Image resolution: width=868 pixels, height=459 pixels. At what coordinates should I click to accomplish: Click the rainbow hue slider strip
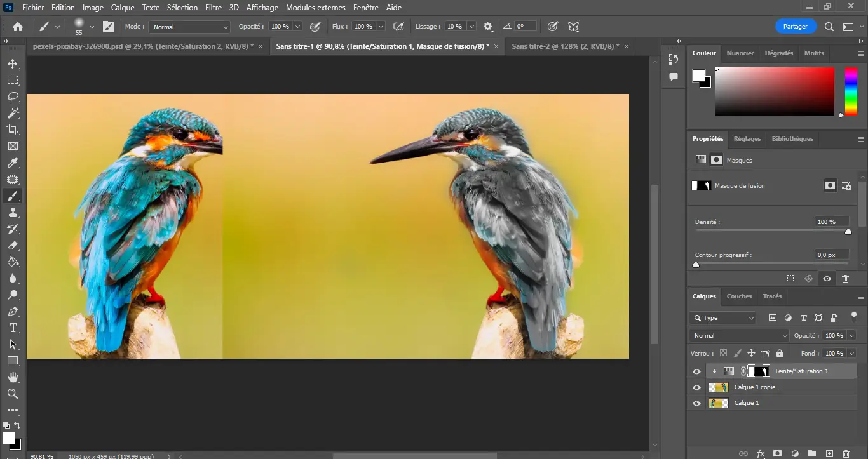pyautogui.click(x=850, y=91)
